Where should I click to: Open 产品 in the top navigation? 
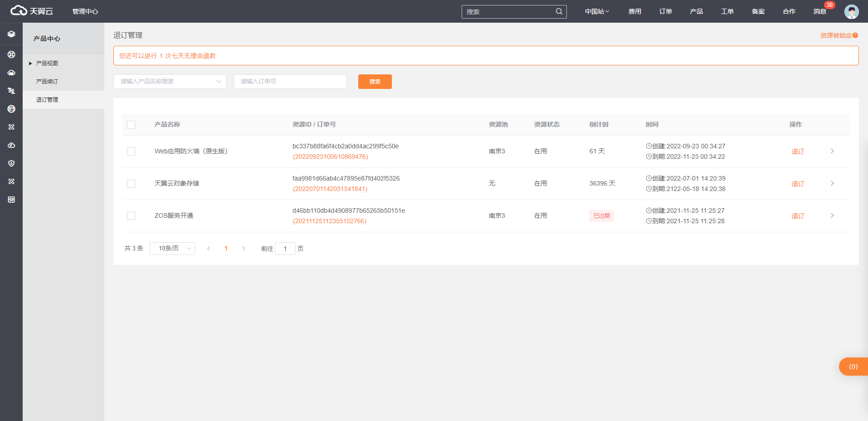click(x=696, y=11)
